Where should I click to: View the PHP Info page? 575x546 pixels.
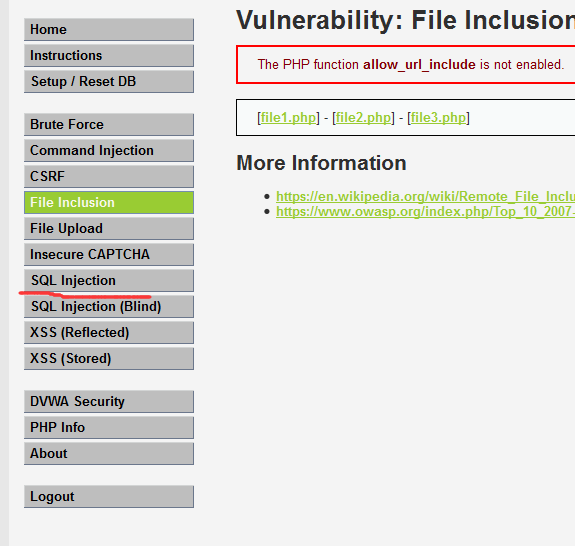click(x=109, y=428)
